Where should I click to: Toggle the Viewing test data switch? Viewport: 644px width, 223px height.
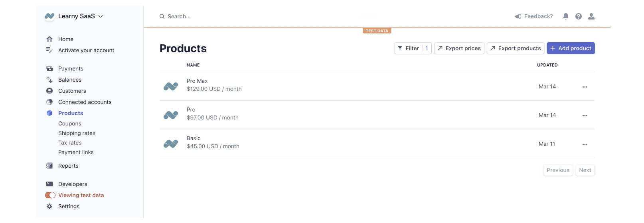click(50, 195)
